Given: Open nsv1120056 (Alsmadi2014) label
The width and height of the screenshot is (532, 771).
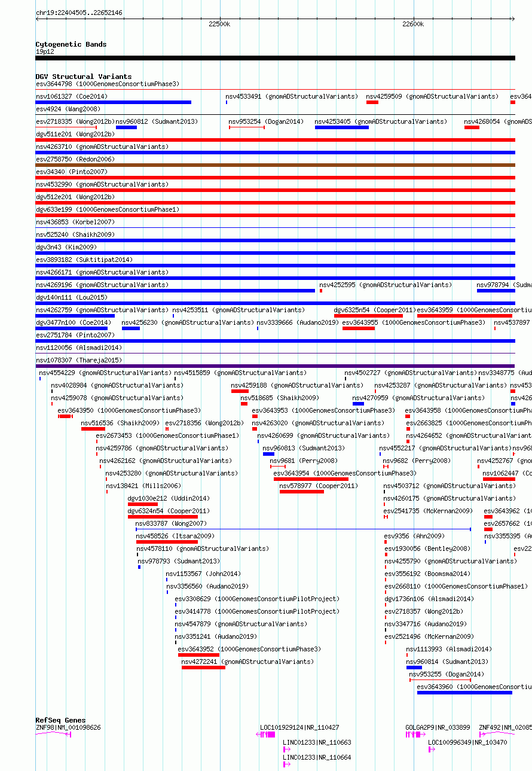Looking at the screenshot, I should [x=79, y=348].
